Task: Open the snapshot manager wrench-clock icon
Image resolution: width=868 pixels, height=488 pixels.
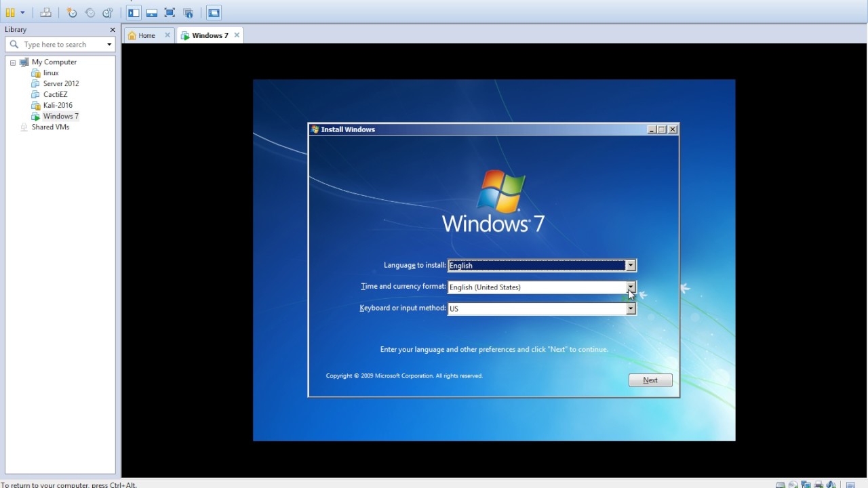Action: tap(107, 13)
